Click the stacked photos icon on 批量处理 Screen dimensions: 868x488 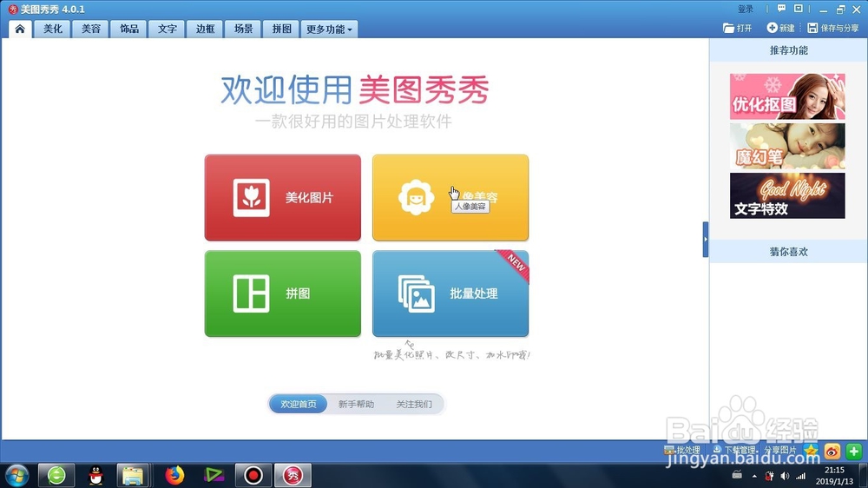click(x=417, y=293)
